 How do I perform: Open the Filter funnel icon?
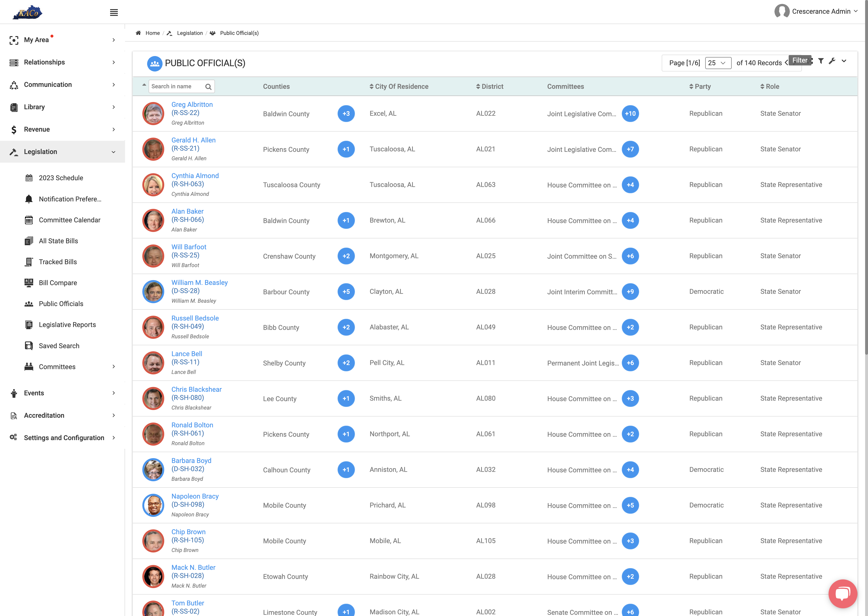point(821,61)
